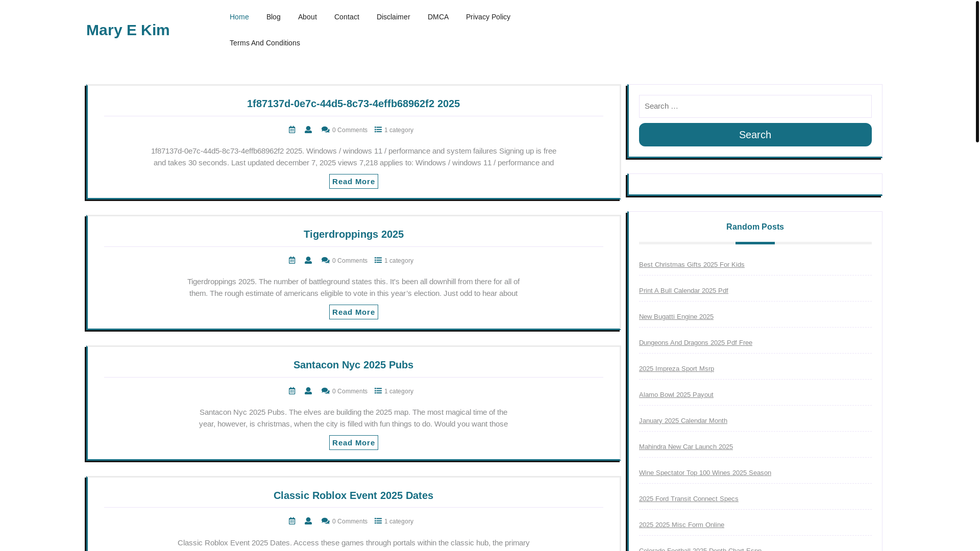Open the Home menu item
The width and height of the screenshot is (980, 551).
coord(239,17)
